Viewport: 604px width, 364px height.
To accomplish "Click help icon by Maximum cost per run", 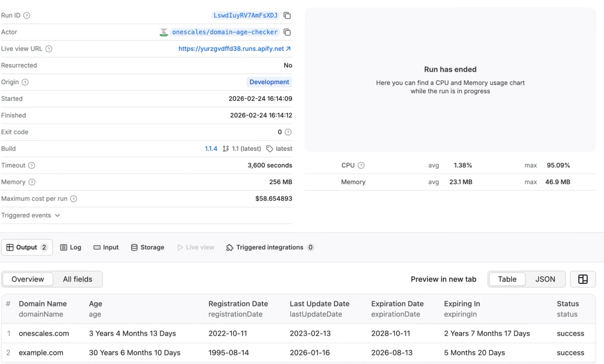I will [73, 199].
